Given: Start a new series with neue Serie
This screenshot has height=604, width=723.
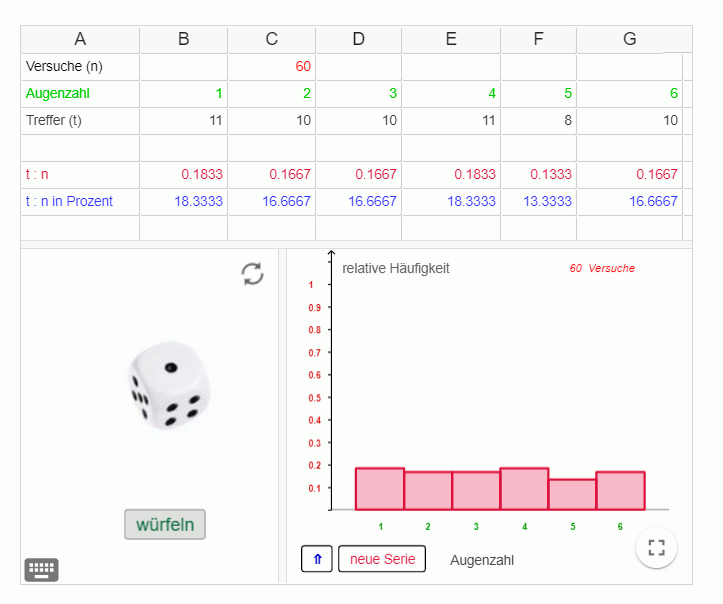Looking at the screenshot, I should click(x=382, y=559).
